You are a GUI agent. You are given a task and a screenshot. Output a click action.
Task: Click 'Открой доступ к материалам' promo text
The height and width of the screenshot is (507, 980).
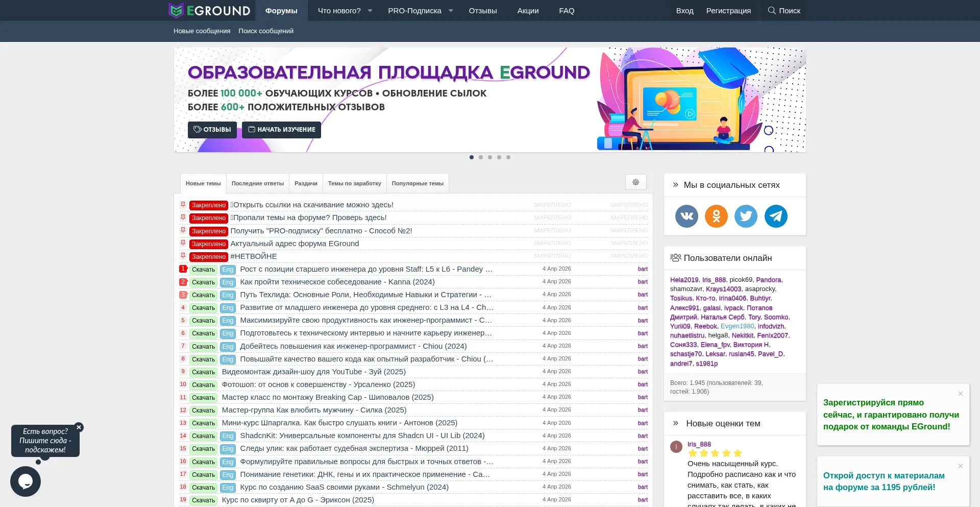(884, 481)
